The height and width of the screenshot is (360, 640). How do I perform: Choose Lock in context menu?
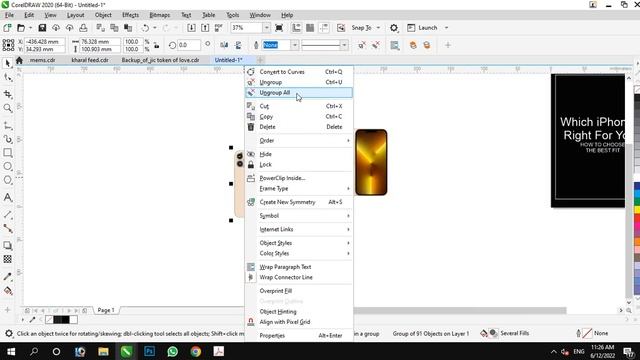coord(299,164)
